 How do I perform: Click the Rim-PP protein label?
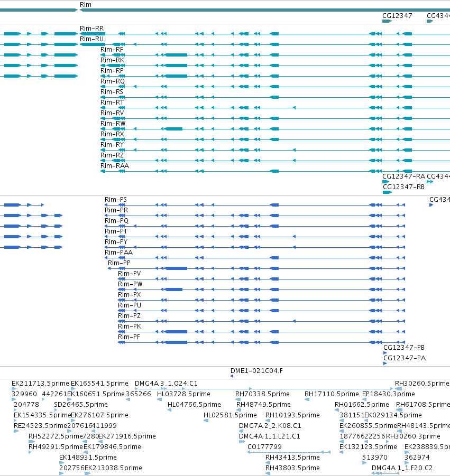coord(119,263)
